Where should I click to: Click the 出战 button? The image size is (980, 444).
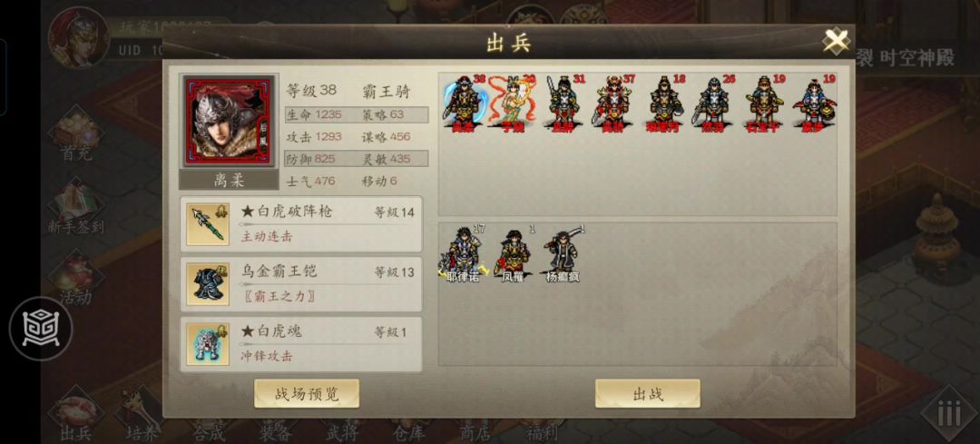tap(648, 393)
